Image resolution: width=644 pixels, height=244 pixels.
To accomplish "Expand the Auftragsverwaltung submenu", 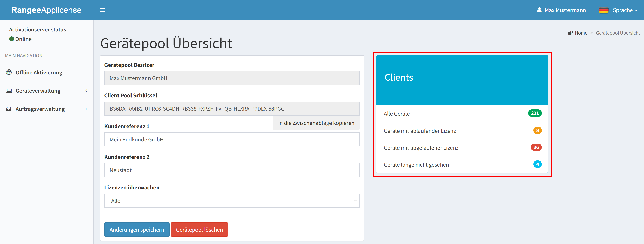I will [x=86, y=109].
